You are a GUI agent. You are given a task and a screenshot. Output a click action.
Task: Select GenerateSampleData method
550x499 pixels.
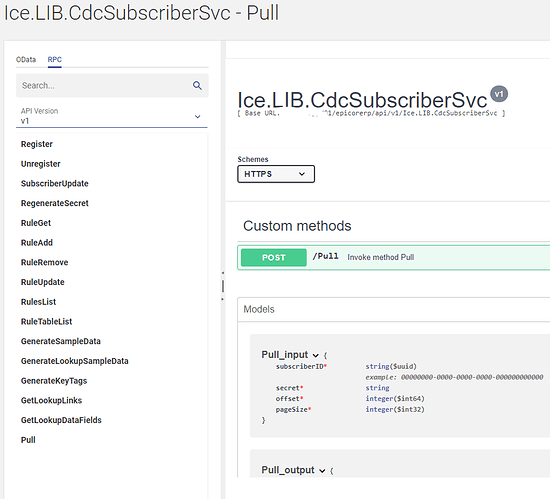tap(61, 341)
